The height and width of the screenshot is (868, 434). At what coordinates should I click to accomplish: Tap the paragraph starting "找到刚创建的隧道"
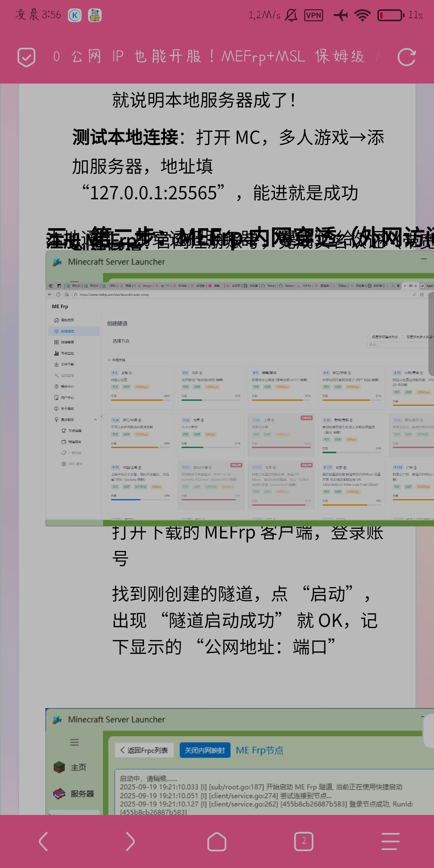(245, 620)
